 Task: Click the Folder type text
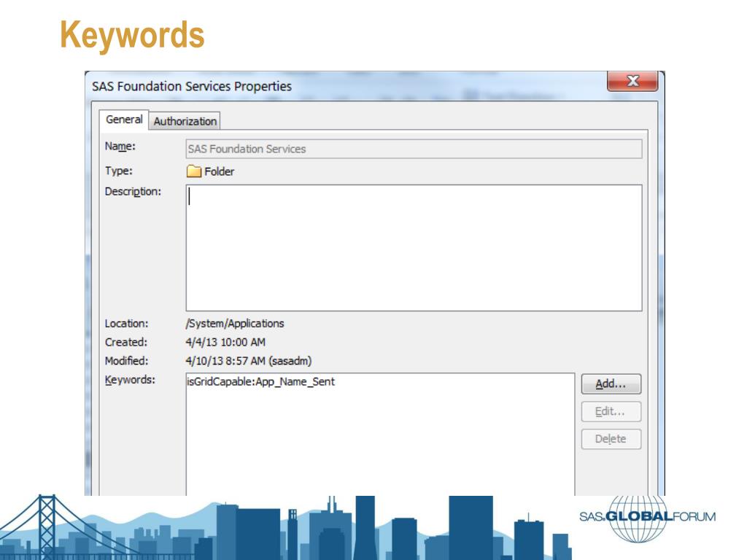(219, 171)
